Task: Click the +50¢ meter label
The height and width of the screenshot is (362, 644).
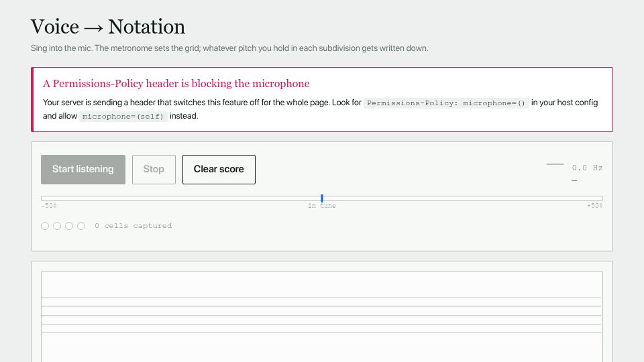Action: click(x=595, y=206)
